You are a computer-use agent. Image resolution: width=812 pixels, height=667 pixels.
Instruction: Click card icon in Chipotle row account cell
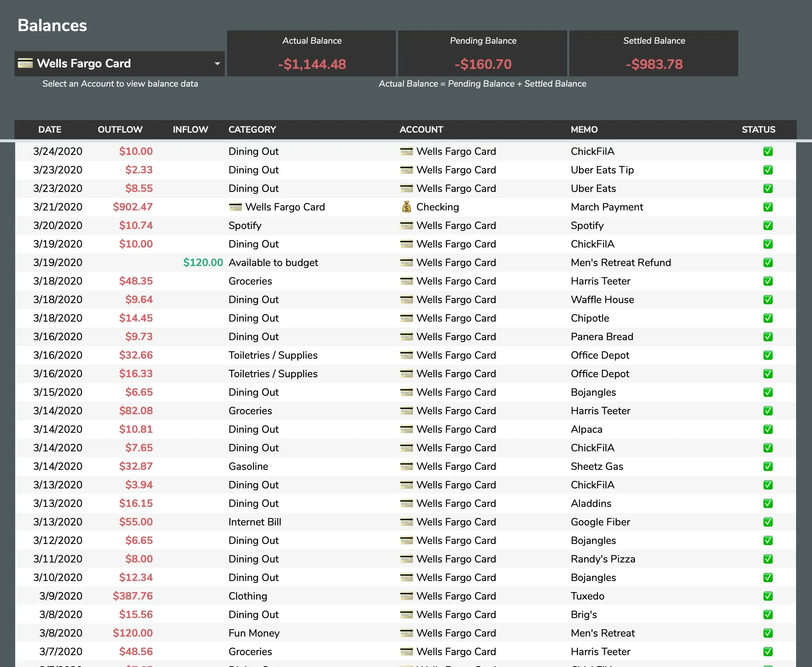pos(406,318)
